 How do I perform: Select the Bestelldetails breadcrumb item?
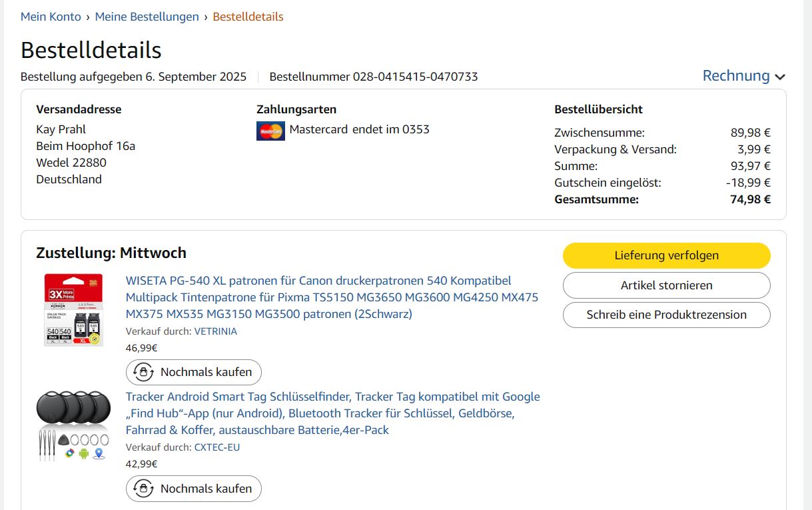248,17
